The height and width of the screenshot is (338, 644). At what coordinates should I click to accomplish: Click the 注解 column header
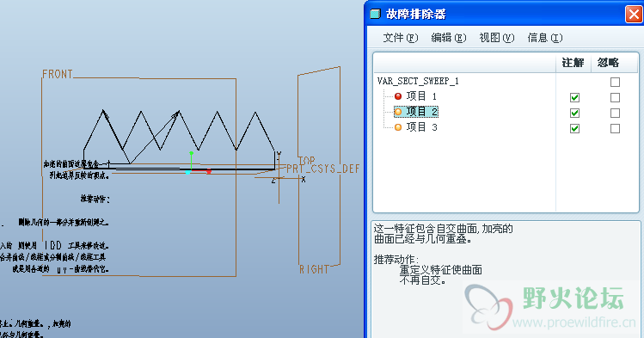tap(573, 63)
